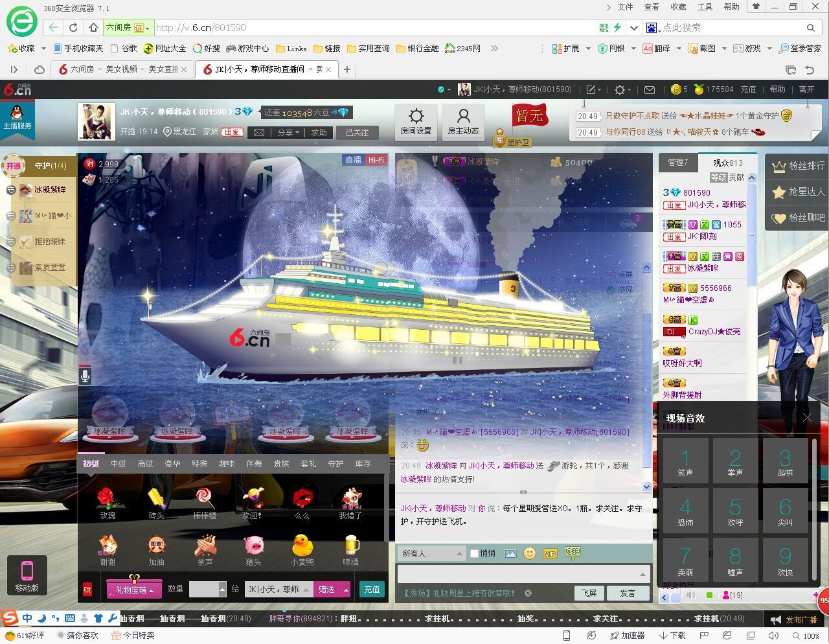Image resolution: width=829 pixels, height=644 pixels.
Task: Switch to 六间房 美女视频 browser tab
Action: [x=122, y=69]
